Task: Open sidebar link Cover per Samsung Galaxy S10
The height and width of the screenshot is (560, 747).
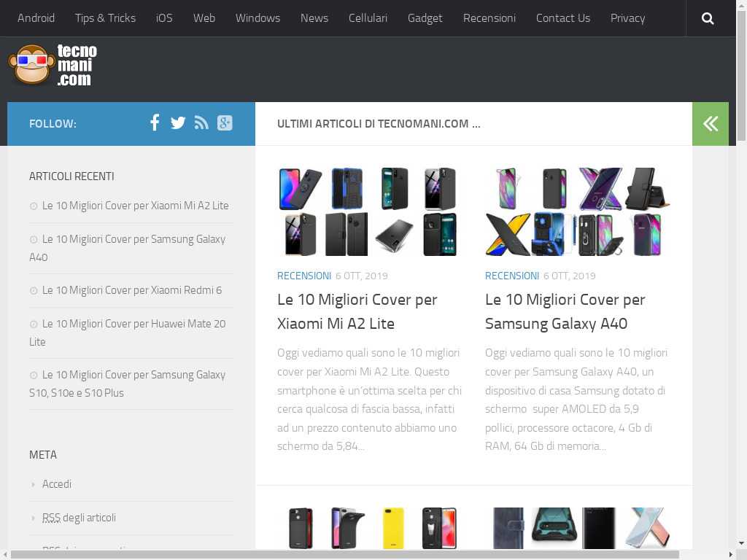Action: 127,384
